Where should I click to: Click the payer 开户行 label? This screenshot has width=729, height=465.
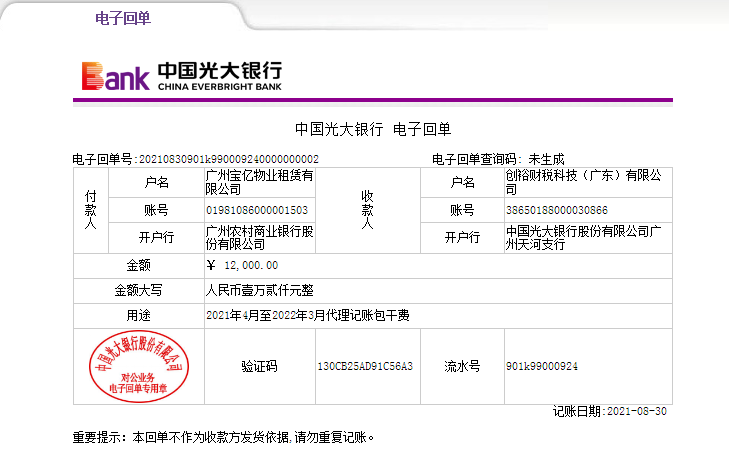(x=156, y=238)
